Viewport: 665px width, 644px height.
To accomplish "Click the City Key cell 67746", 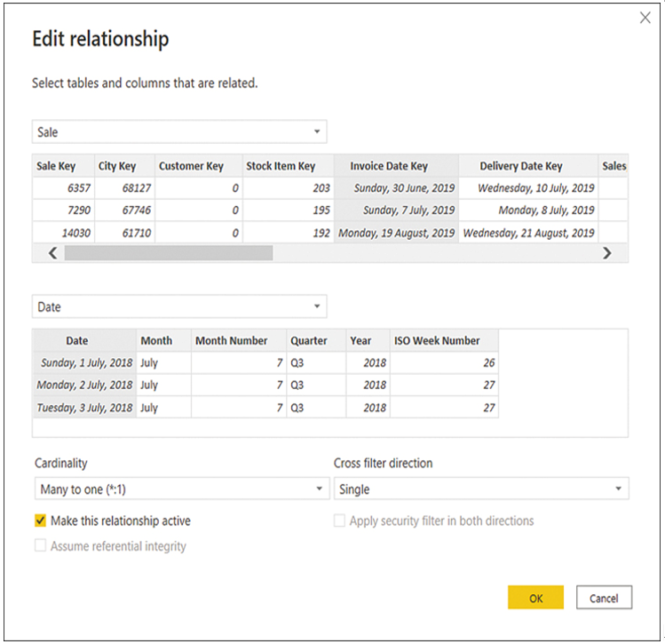I will pos(124,210).
